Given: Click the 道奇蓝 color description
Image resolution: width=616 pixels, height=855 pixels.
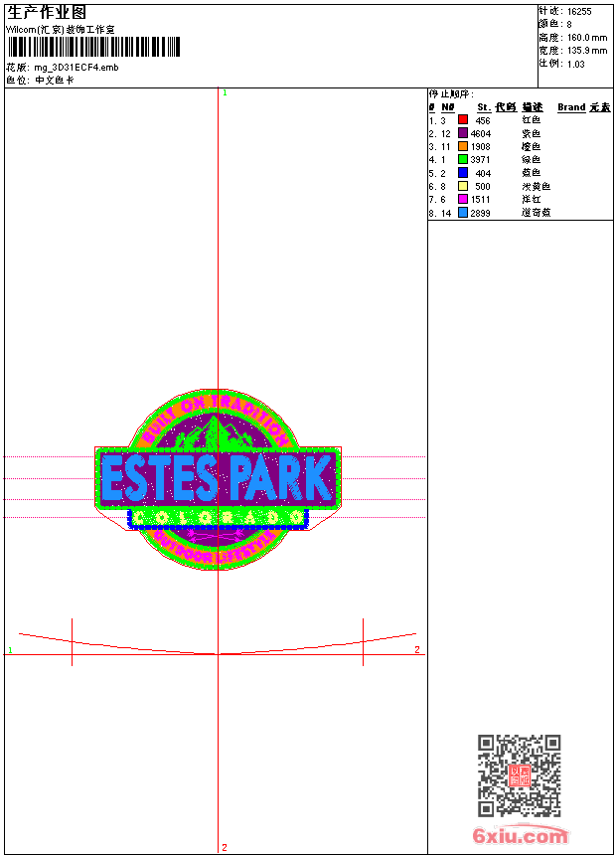Looking at the screenshot, I should click(537, 213).
